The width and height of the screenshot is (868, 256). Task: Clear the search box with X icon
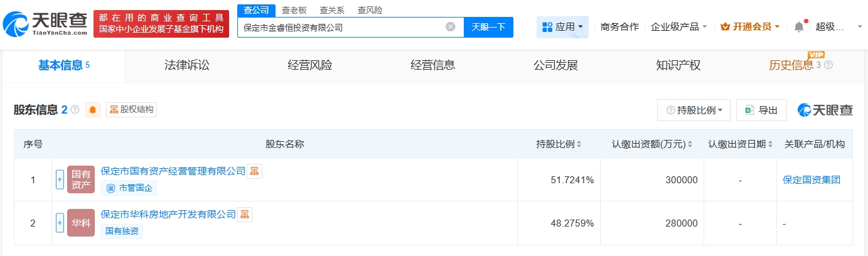[451, 27]
